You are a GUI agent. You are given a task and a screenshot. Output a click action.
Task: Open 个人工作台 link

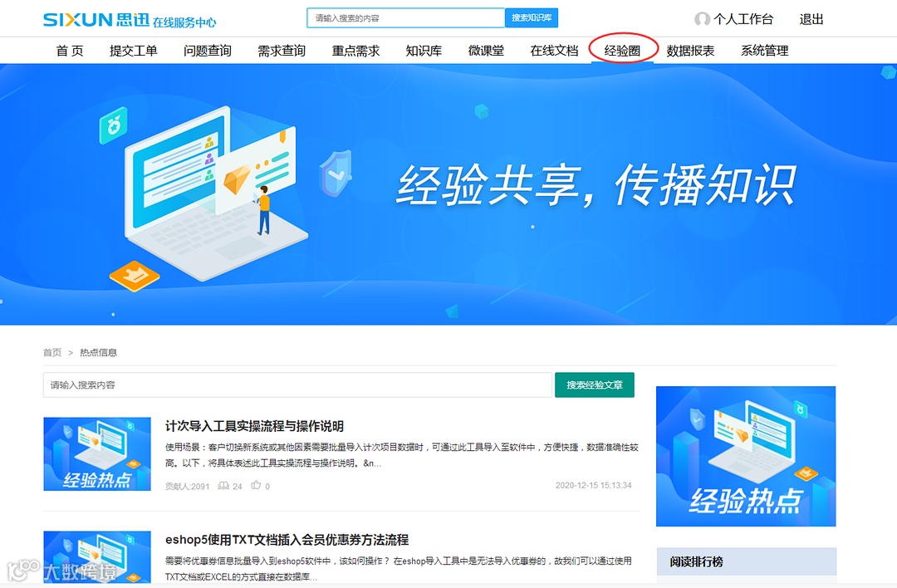[743, 19]
